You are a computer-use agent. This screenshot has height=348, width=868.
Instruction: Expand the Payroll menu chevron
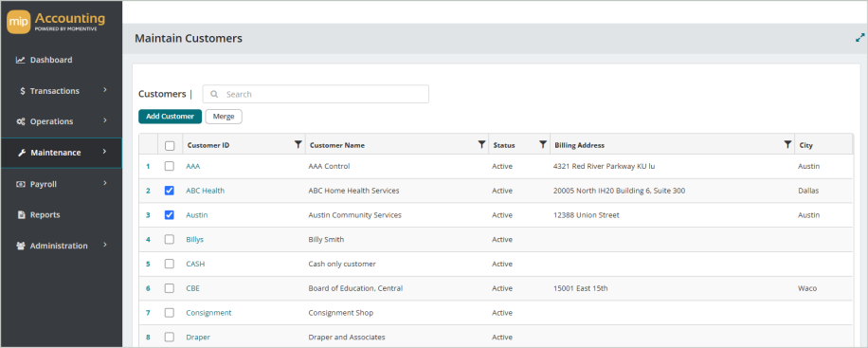[x=104, y=183]
